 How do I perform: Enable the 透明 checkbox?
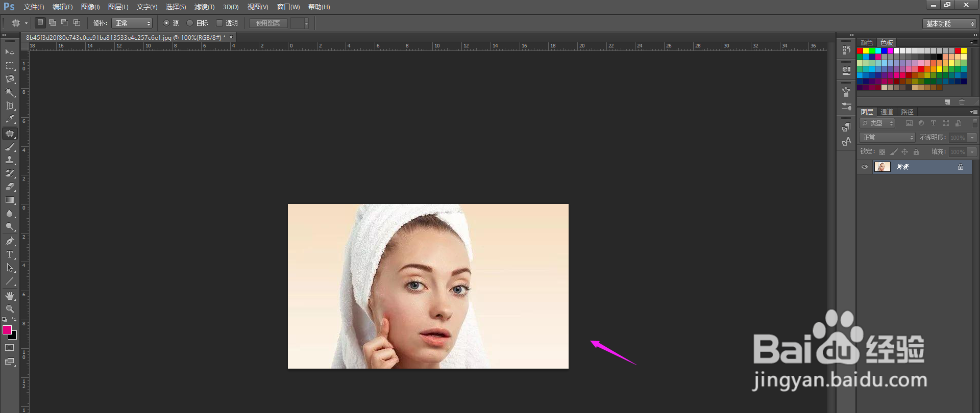[x=219, y=23]
